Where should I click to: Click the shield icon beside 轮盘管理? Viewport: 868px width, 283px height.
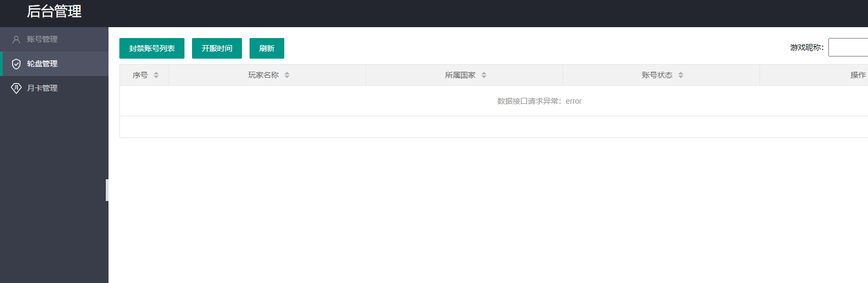coord(16,64)
